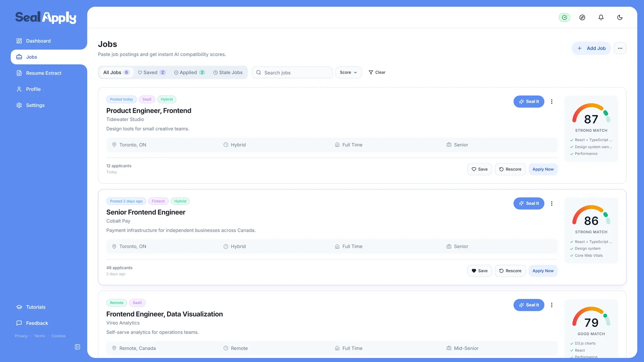
Task: Open the Privacy link
Action: point(21,336)
